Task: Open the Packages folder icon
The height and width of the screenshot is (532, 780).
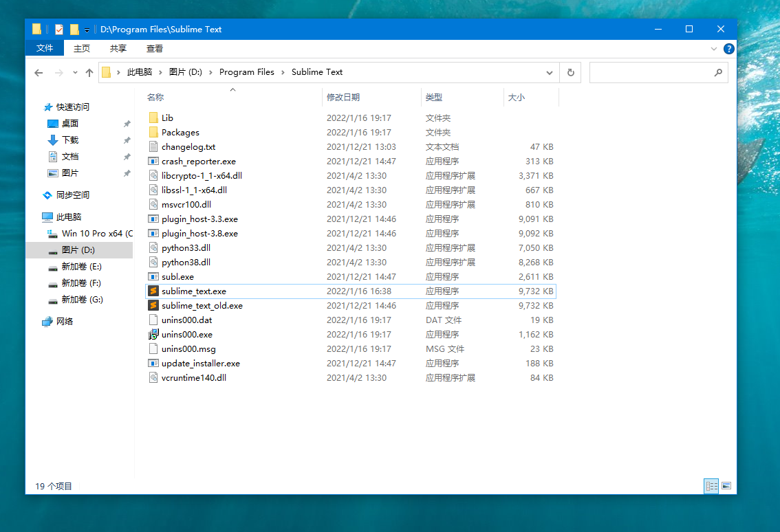Action: pos(153,133)
